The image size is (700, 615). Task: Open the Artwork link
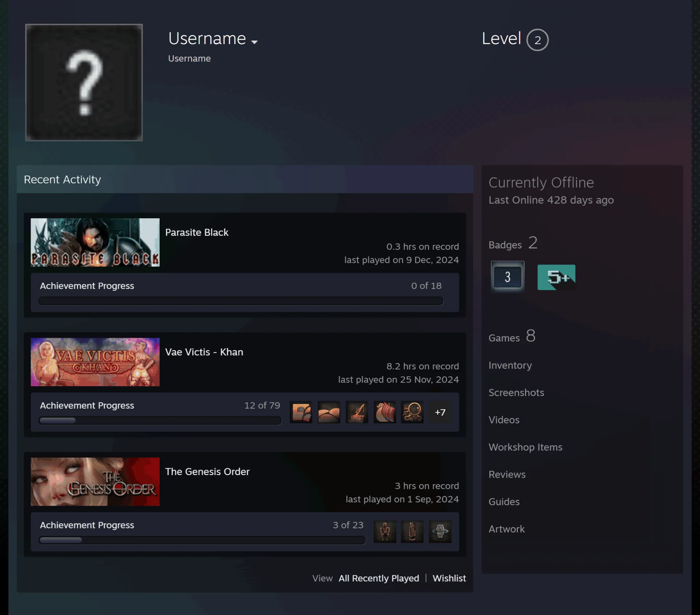point(506,529)
